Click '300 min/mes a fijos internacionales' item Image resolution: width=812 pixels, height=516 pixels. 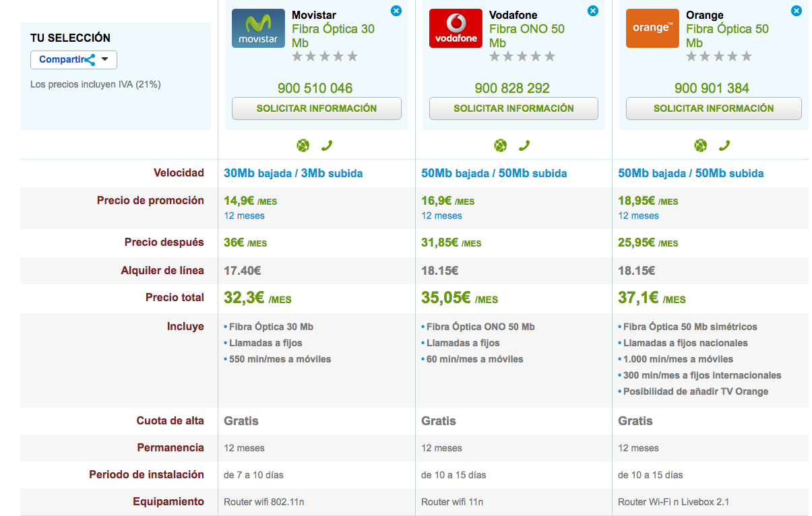tap(702, 375)
